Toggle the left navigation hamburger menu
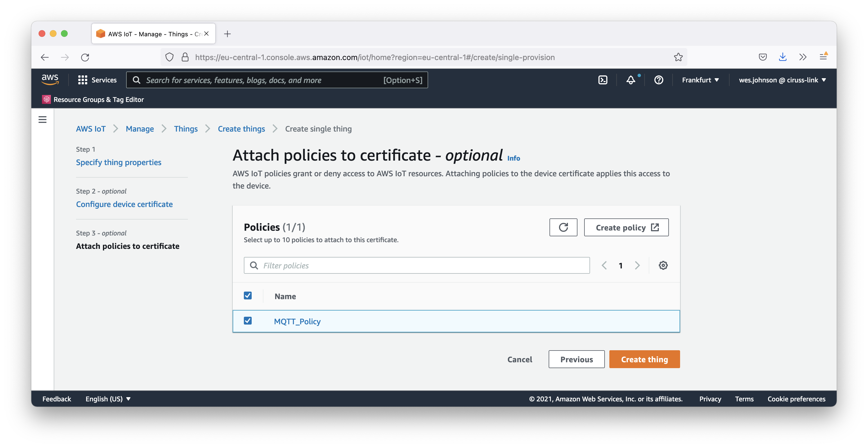Image resolution: width=868 pixels, height=448 pixels. [43, 120]
